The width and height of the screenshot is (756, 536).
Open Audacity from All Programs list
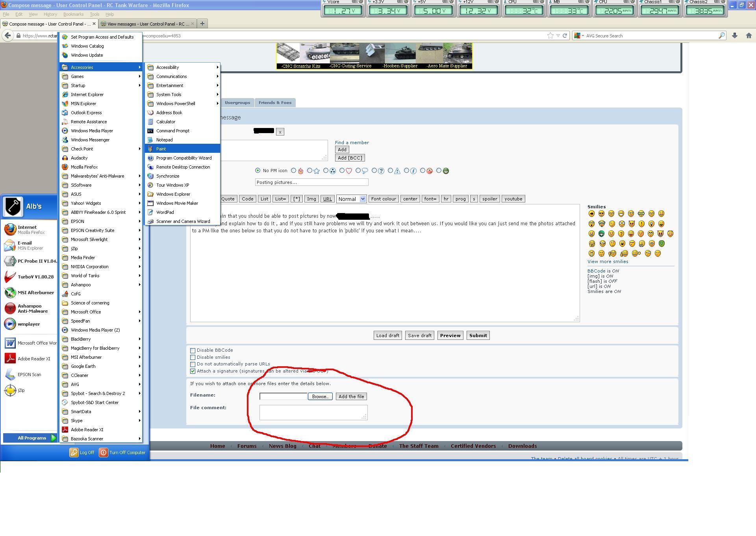click(79, 158)
